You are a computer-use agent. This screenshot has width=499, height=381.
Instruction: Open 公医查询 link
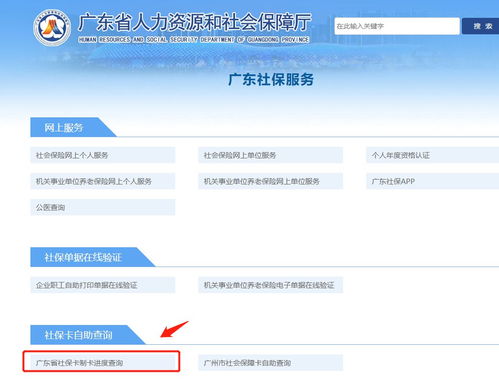[x=103, y=207]
